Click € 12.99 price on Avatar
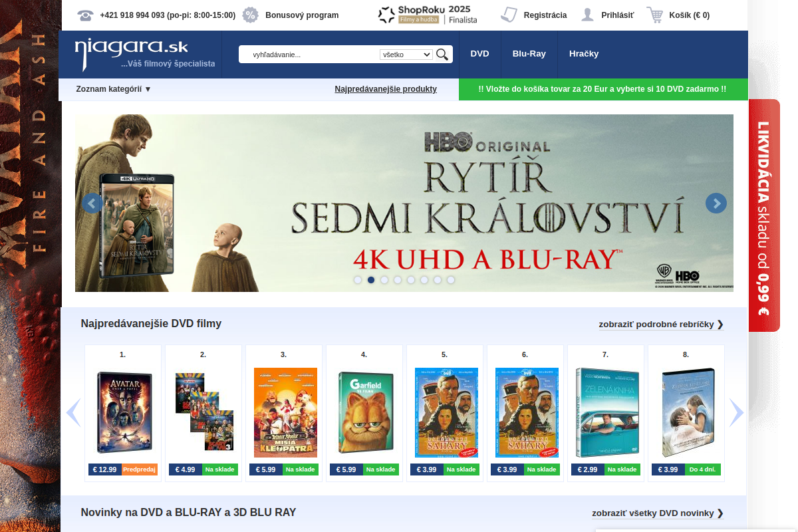The width and height of the screenshot is (798, 532). (104, 469)
